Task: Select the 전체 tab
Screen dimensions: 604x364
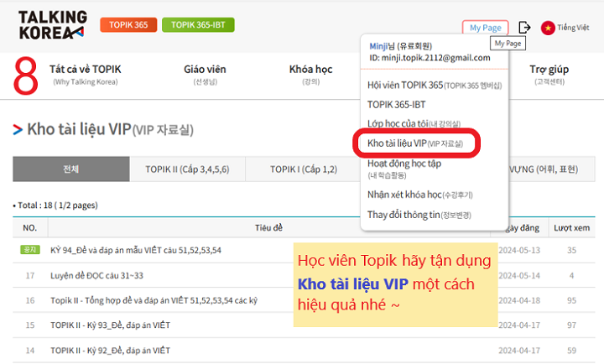Action: [71, 169]
